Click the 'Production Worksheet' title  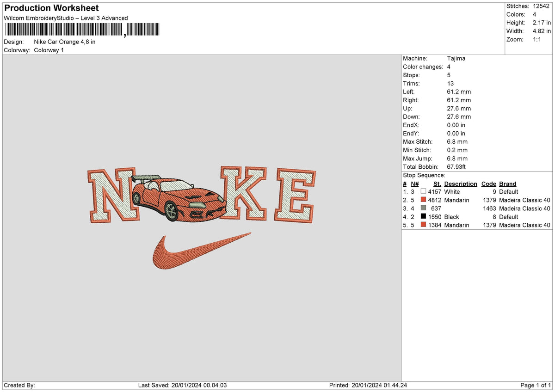tap(51, 8)
